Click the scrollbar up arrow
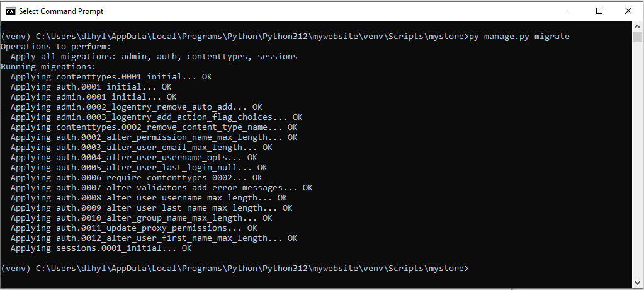644x290 pixels. 638,26
